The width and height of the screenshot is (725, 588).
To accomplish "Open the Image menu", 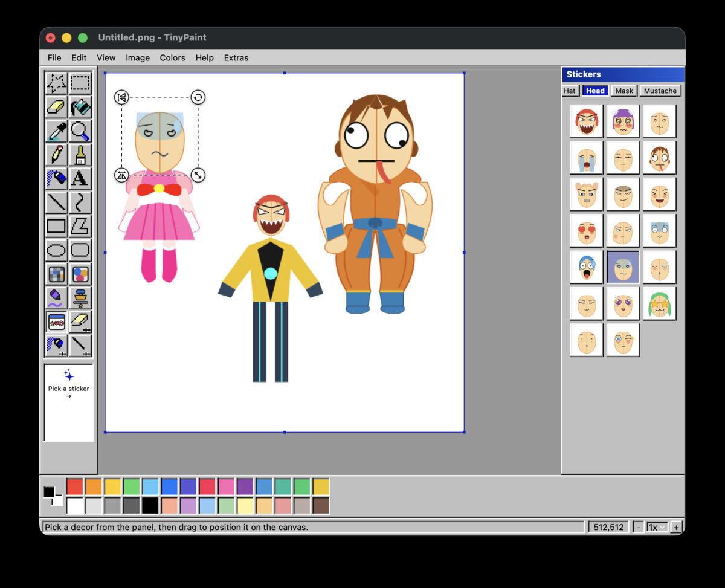I will 138,58.
